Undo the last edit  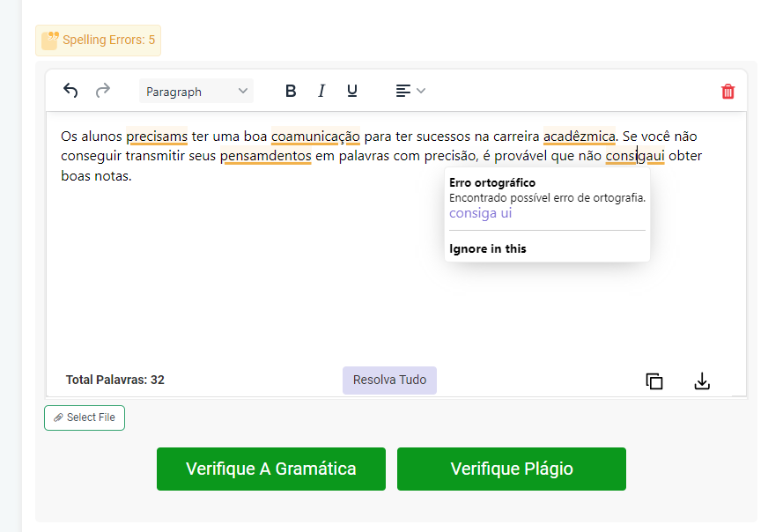pyautogui.click(x=70, y=91)
